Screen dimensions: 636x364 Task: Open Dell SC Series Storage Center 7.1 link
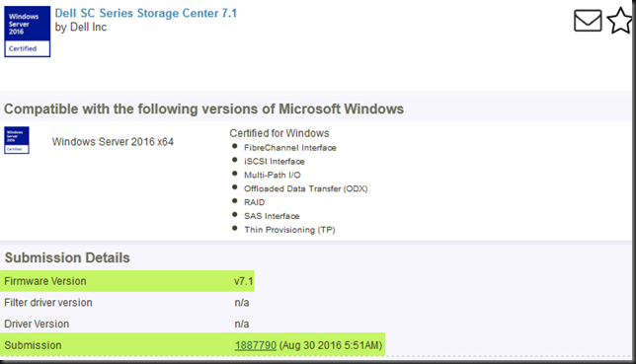145,13
